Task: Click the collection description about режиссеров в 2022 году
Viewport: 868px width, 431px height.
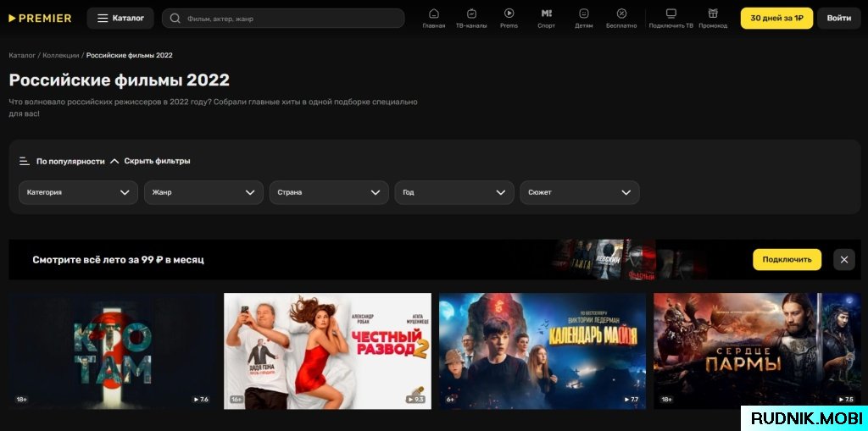Action: click(x=213, y=108)
